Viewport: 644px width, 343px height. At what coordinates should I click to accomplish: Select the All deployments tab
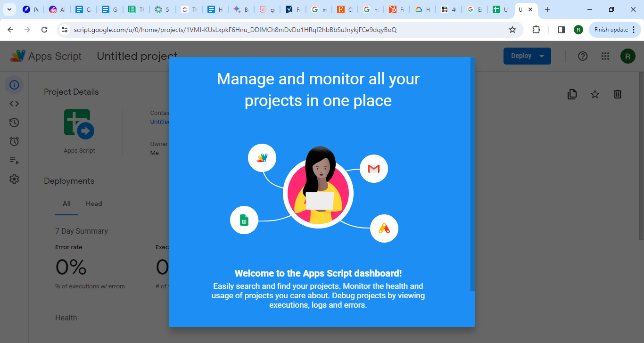click(x=66, y=204)
